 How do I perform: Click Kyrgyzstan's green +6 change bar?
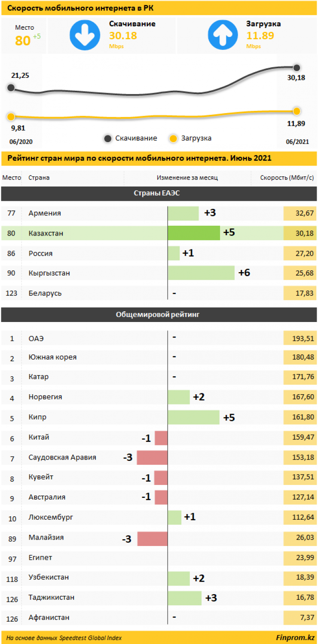tap(201, 273)
